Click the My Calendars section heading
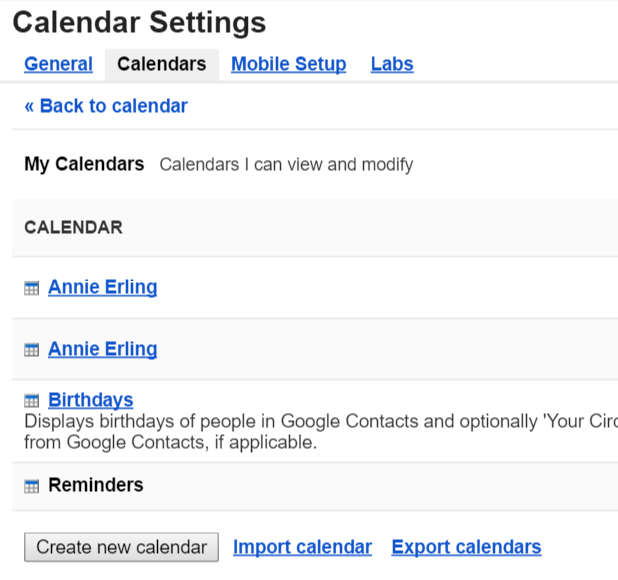The height and width of the screenshot is (580, 618). pyautogui.click(x=84, y=164)
